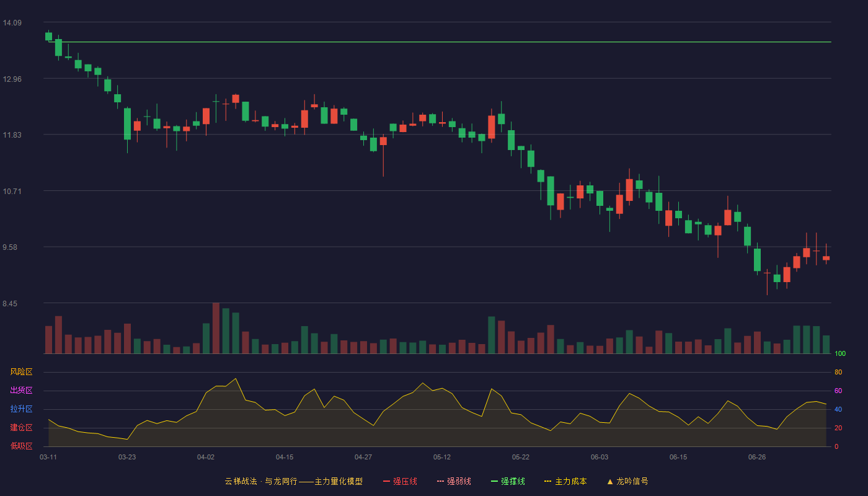Click the 06-03 date label

pos(600,457)
